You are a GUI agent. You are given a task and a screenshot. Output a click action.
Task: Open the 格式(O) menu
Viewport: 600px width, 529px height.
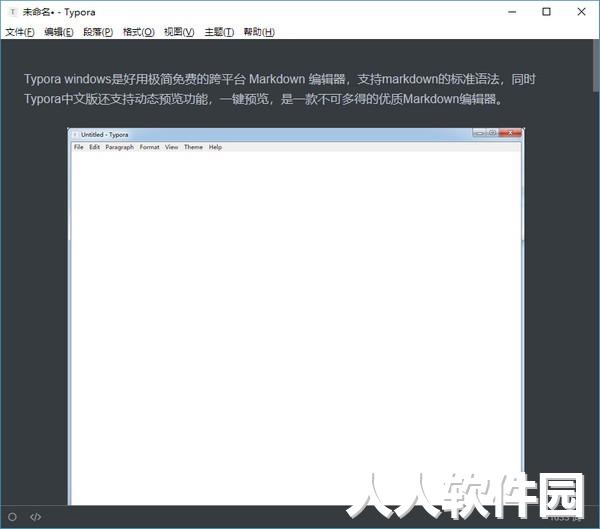click(x=139, y=32)
